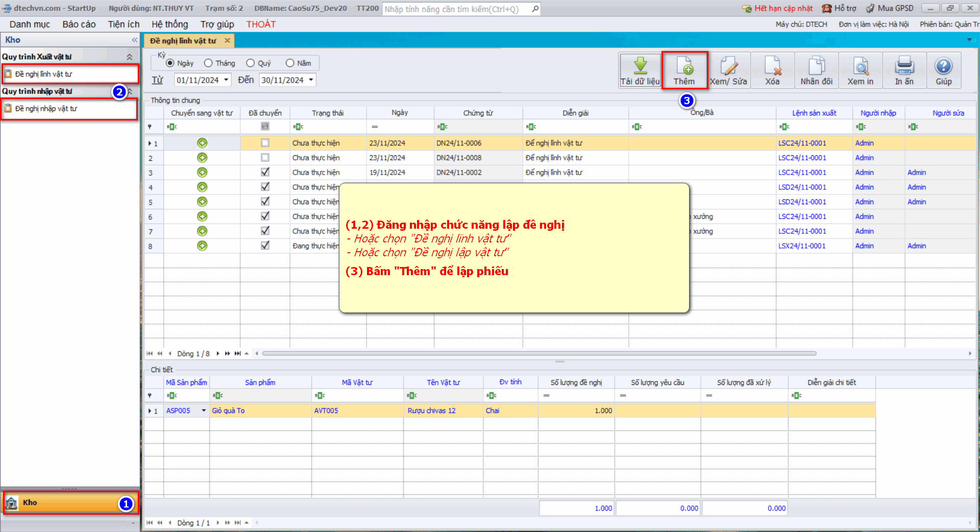Check Đã chuyển box for DN24/11-0008
Image resolution: width=980 pixels, height=532 pixels.
pyautogui.click(x=265, y=158)
